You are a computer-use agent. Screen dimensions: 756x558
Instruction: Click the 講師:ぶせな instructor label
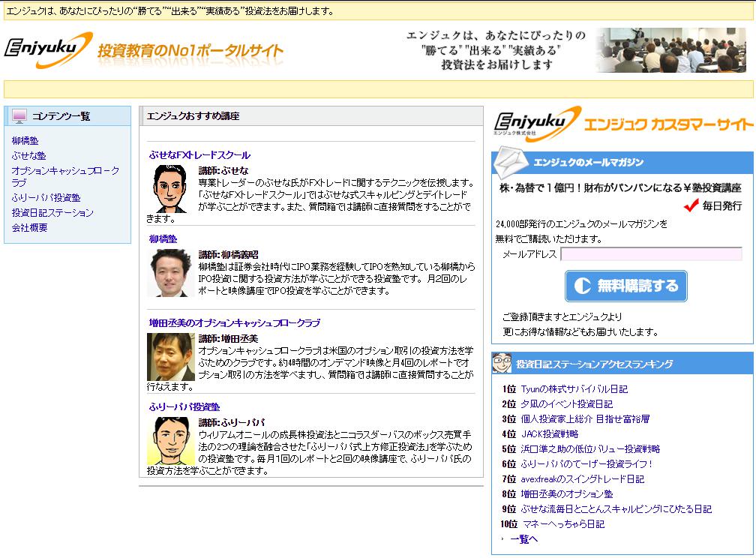pyautogui.click(x=223, y=171)
